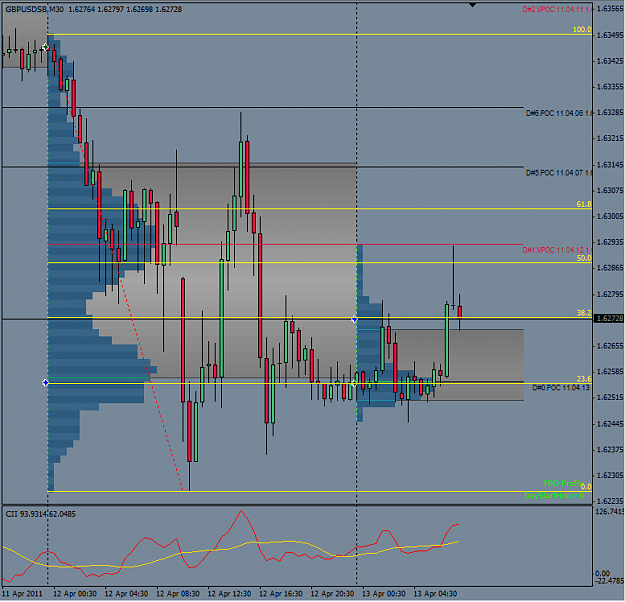Click the 12 Apr 08:30 time axis label
The image size is (625, 602).
coord(178,594)
